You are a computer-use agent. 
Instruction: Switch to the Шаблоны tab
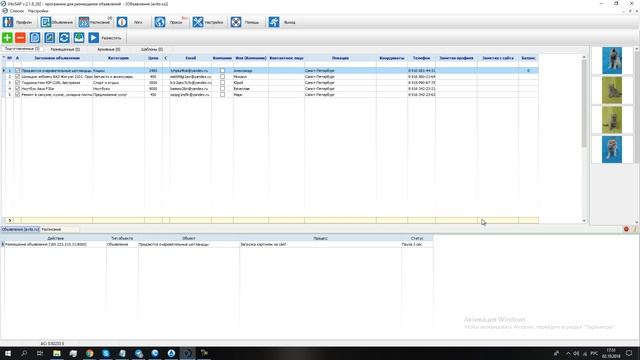pyautogui.click(x=152, y=49)
